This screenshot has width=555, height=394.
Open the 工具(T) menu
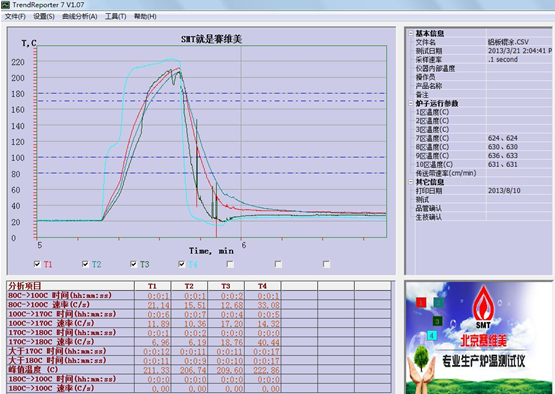coord(115,17)
